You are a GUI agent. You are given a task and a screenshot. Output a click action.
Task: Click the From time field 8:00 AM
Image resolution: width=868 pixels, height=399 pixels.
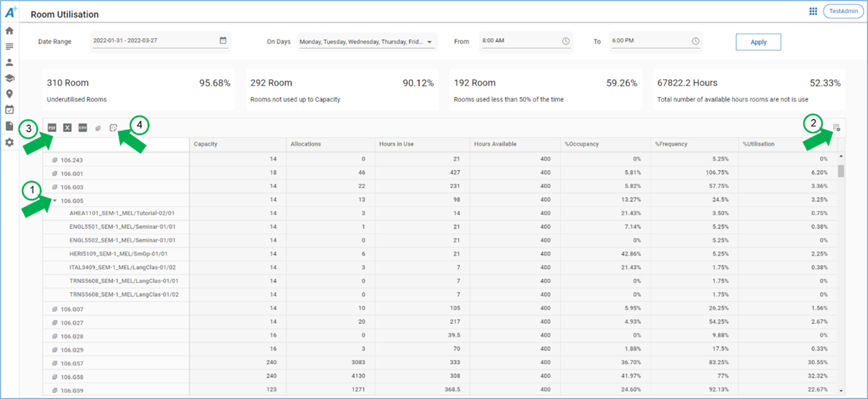pos(526,41)
